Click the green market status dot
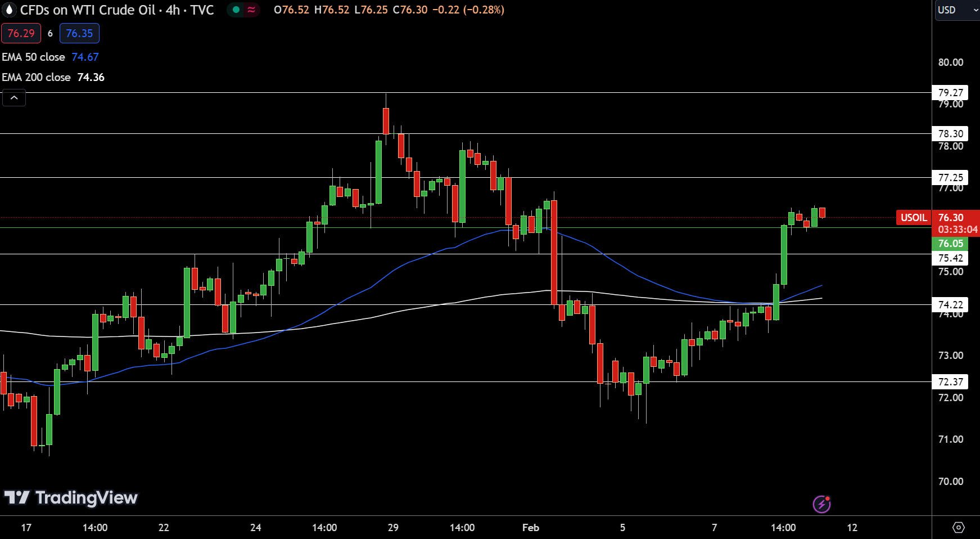Viewport: 980px width, 539px height. 236,10
